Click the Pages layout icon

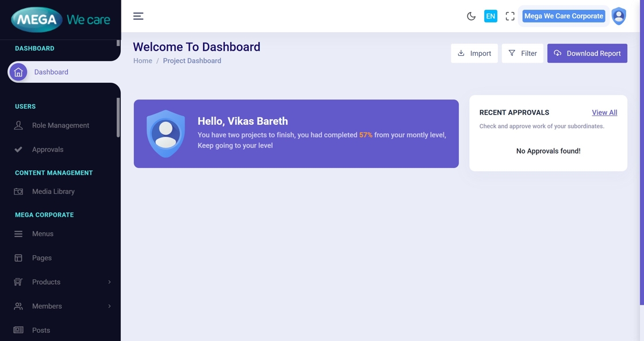[x=18, y=258]
